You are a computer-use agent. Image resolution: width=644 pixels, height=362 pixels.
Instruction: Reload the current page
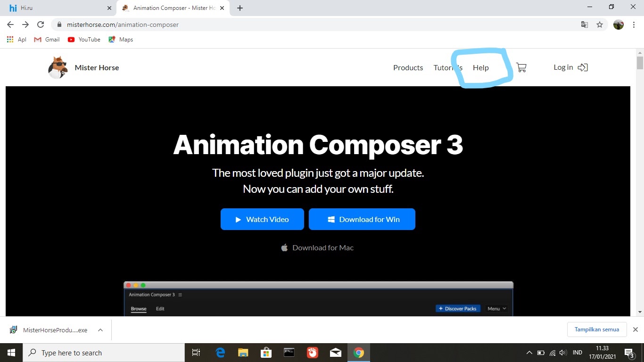tap(41, 24)
